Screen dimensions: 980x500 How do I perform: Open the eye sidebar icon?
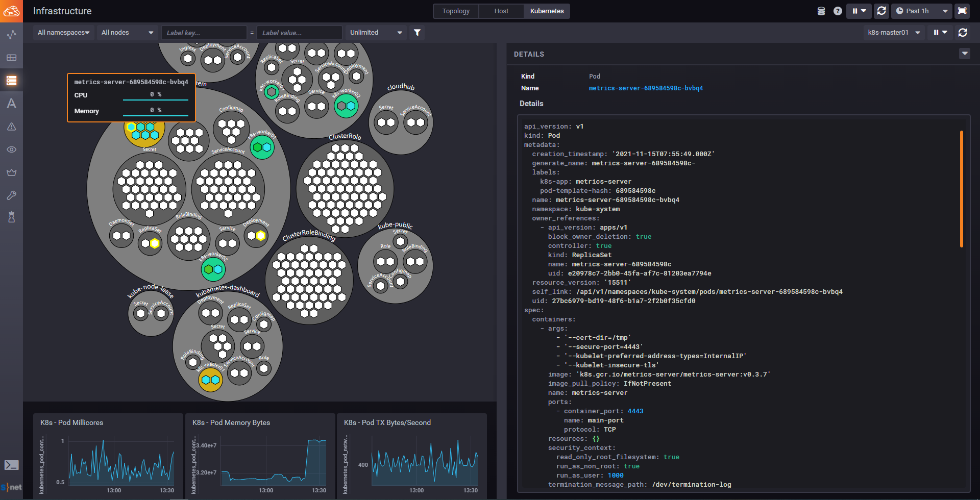click(x=11, y=149)
